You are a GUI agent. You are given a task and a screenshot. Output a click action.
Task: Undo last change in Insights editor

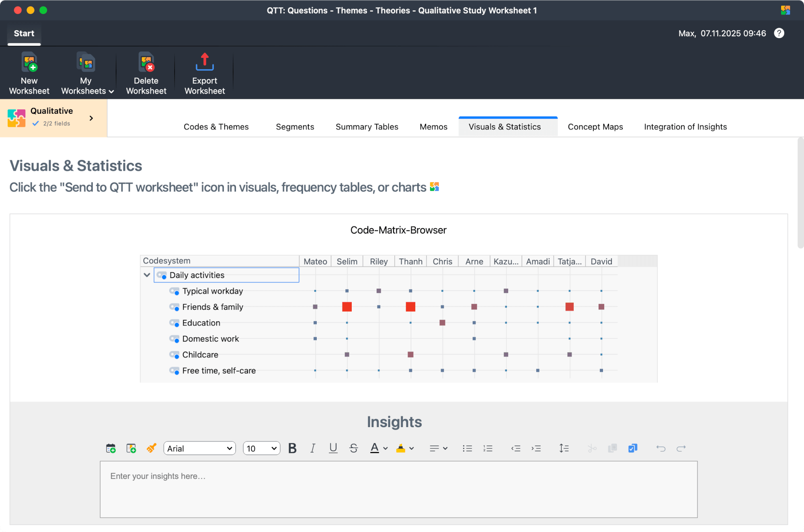click(661, 448)
